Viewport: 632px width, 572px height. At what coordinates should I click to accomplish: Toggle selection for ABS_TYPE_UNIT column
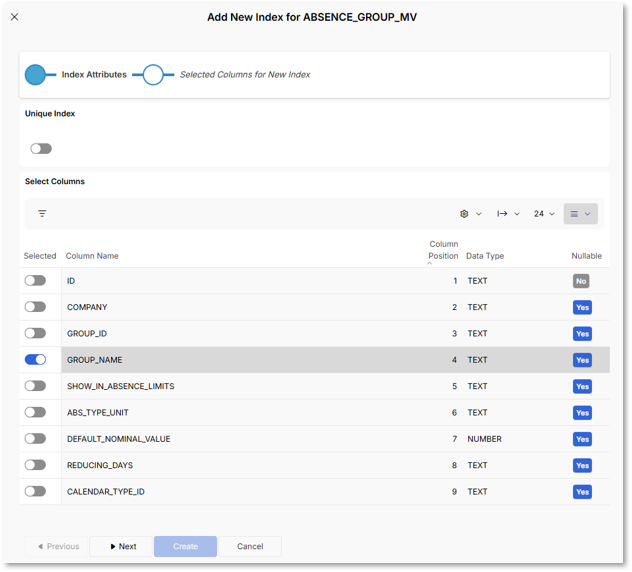35,412
